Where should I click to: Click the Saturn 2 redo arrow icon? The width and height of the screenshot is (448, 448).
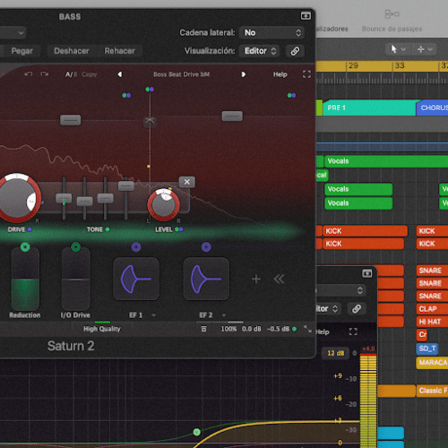point(44,74)
